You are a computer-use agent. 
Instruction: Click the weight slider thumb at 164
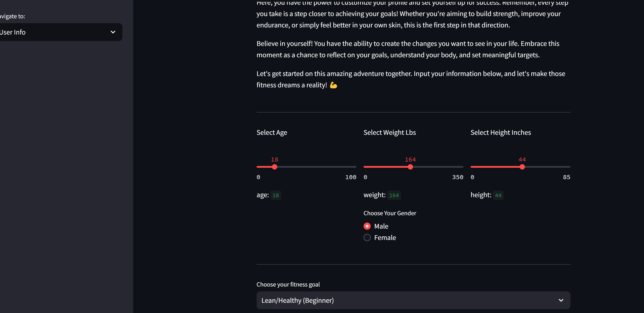[x=410, y=167]
